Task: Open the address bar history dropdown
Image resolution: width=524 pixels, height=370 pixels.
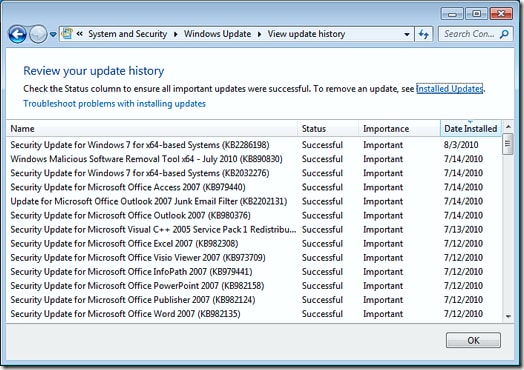Action: pos(406,34)
